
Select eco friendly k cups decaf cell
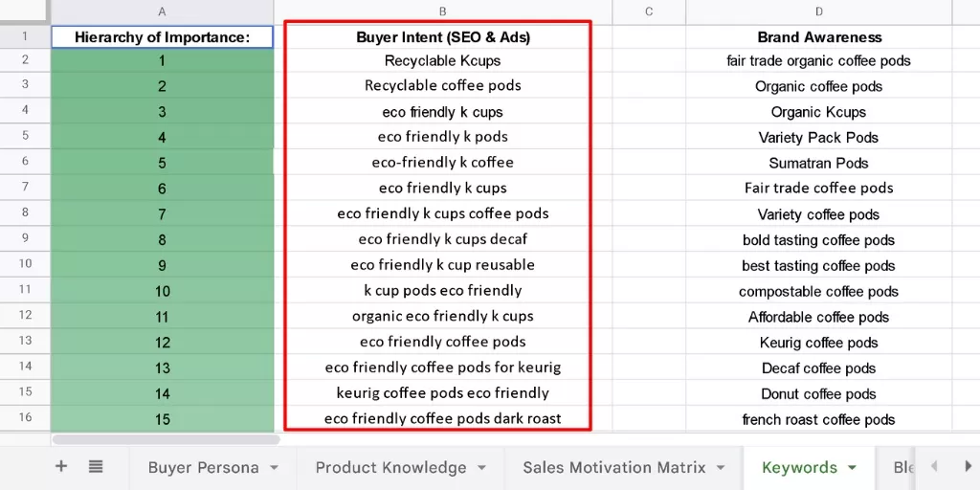click(442, 239)
